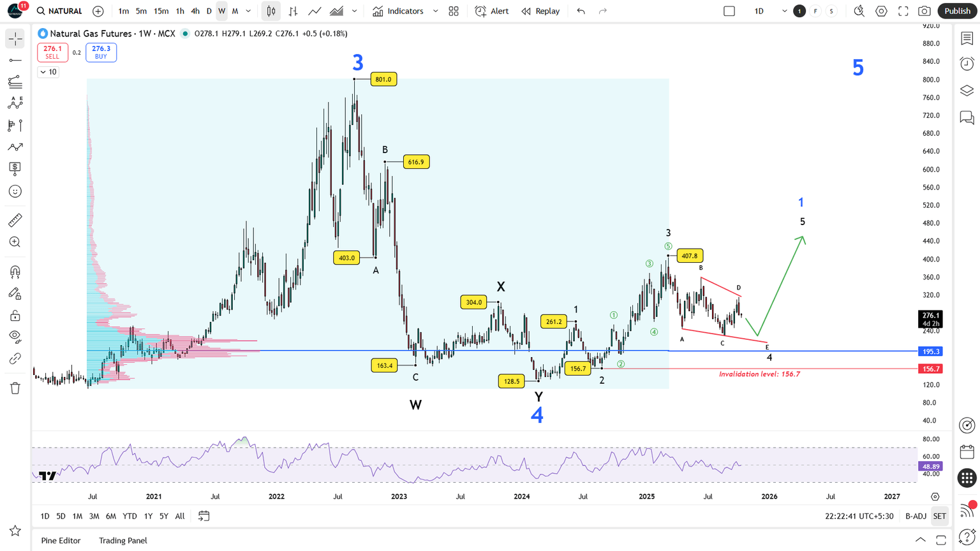980x551 pixels.
Task: Hide all drawings using eye icon
Action: click(15, 337)
